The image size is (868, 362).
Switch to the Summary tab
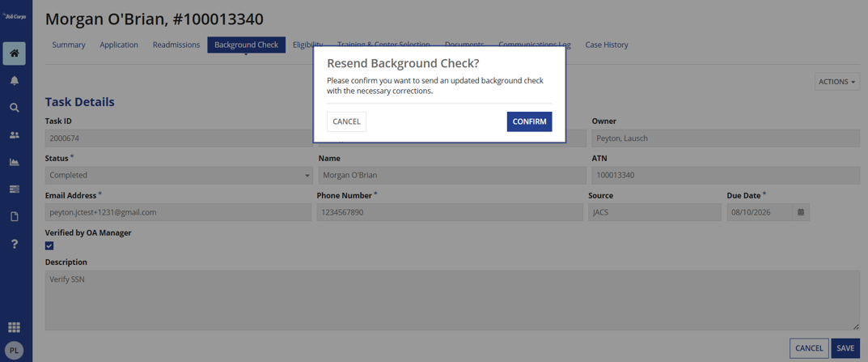pyautogui.click(x=69, y=45)
